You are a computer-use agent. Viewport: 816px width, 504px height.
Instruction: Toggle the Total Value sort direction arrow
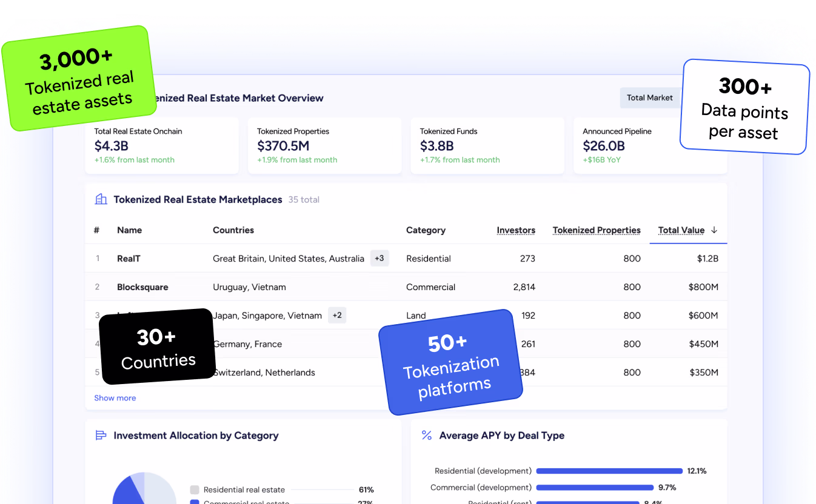tap(714, 230)
